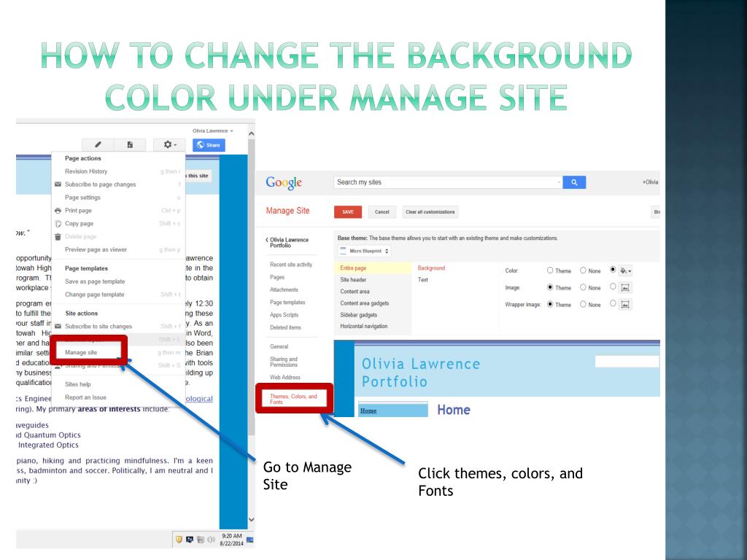Screen dimensions: 747x560
Task: Open the gear More actions menu
Action: (x=169, y=145)
